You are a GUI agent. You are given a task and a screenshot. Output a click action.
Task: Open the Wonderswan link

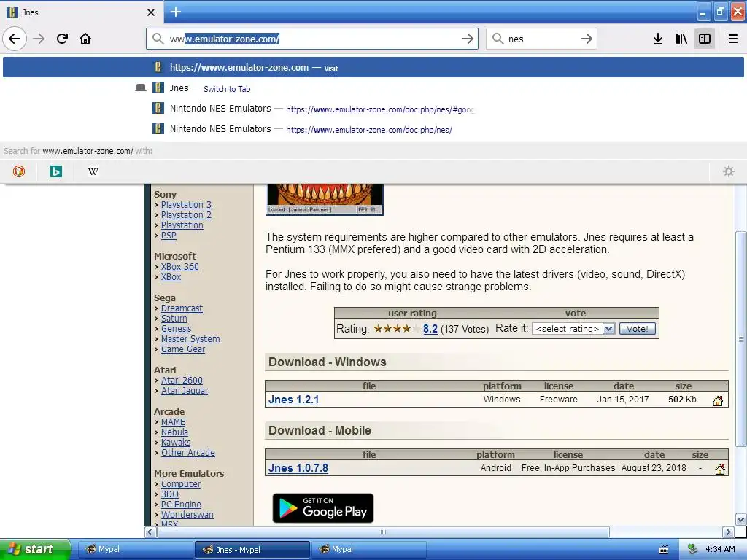(x=187, y=514)
